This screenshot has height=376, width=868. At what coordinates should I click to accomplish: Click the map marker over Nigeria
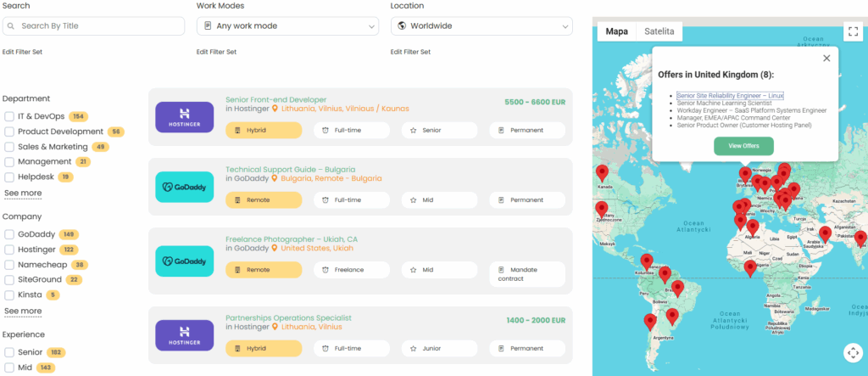pyautogui.click(x=750, y=268)
